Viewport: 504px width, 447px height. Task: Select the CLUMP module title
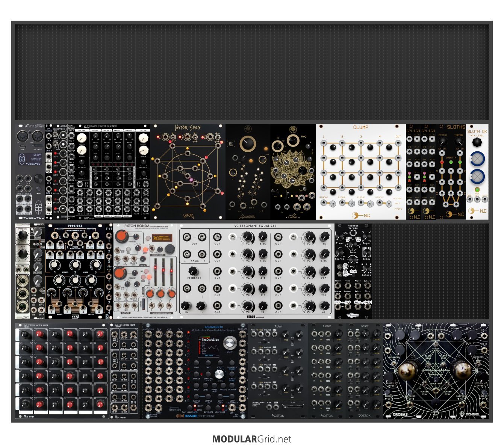360,127
